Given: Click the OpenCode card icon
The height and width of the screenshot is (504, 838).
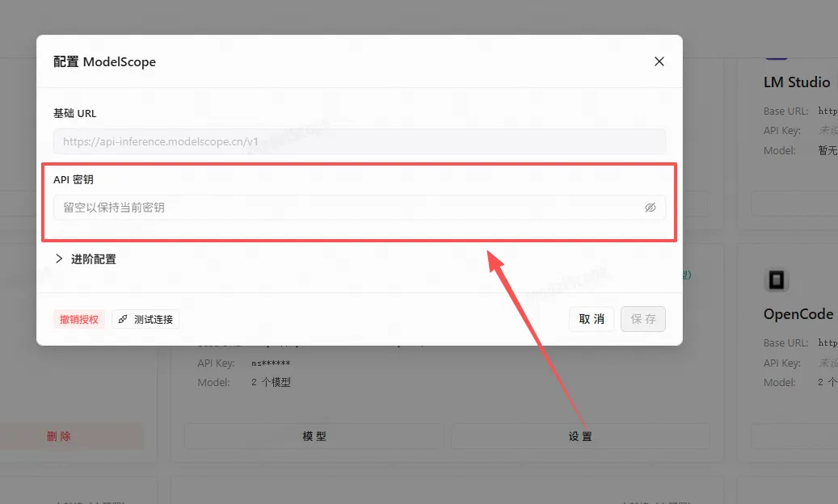Looking at the screenshot, I should [x=776, y=279].
